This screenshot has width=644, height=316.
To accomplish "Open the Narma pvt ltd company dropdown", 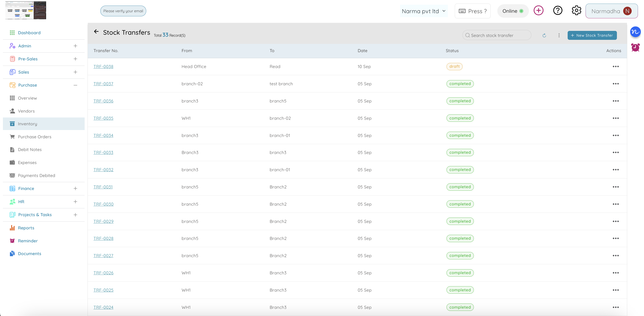I will click(423, 11).
